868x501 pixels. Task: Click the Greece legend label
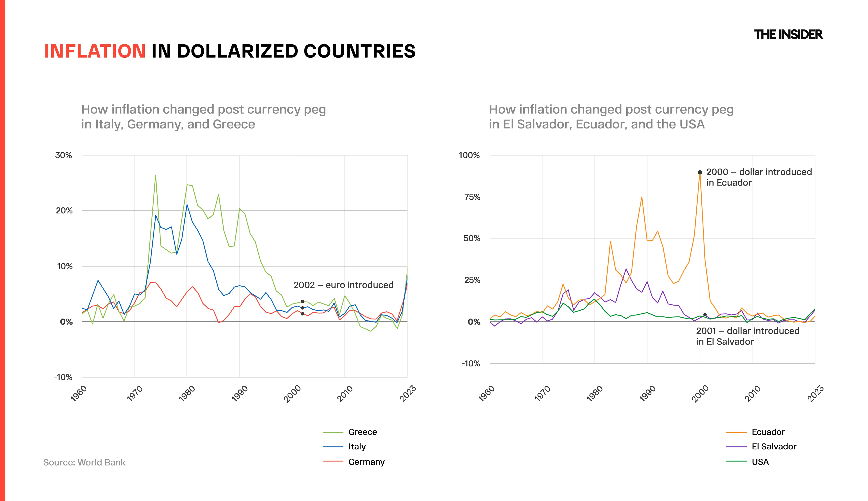[x=363, y=432]
